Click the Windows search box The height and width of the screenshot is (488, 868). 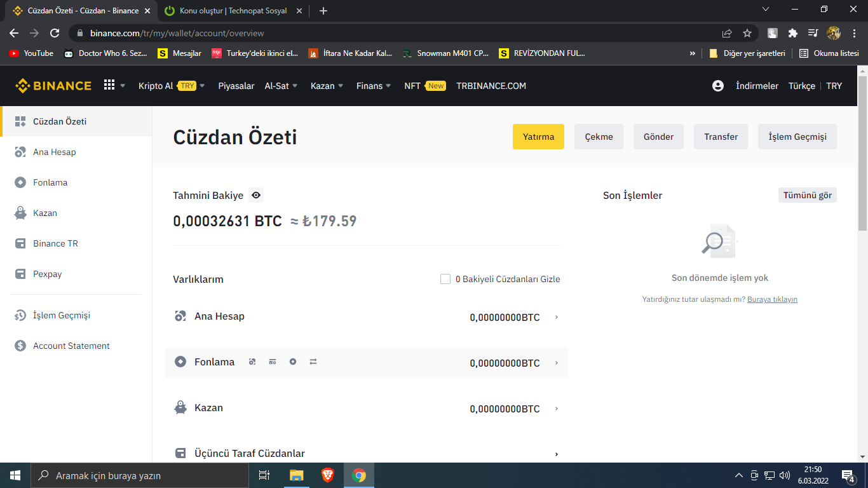tap(140, 475)
